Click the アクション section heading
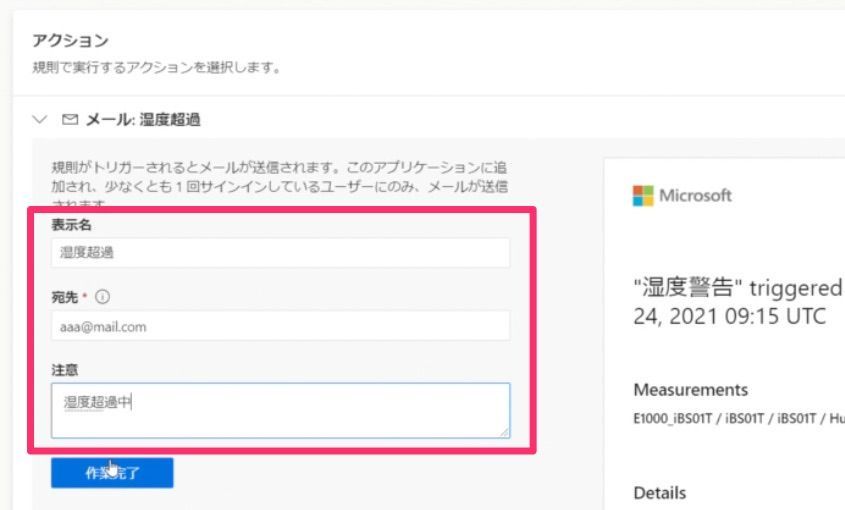The image size is (845, 510). (x=70, y=41)
